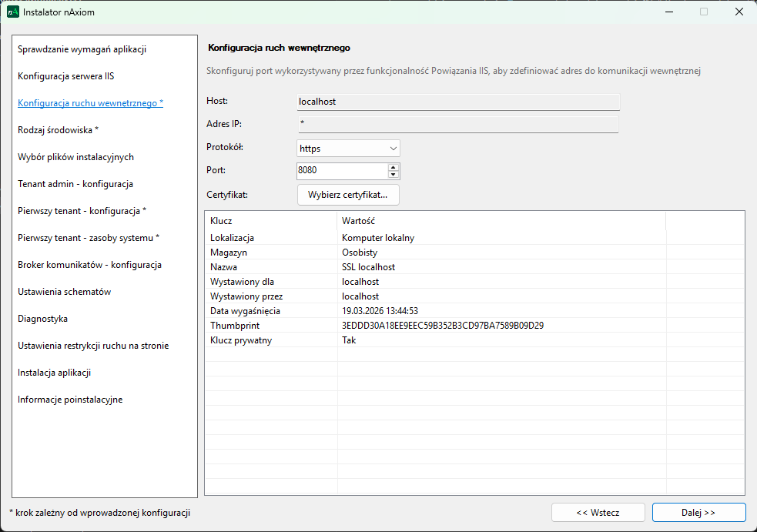Select the Thumbprint row in certificate table

443,326
